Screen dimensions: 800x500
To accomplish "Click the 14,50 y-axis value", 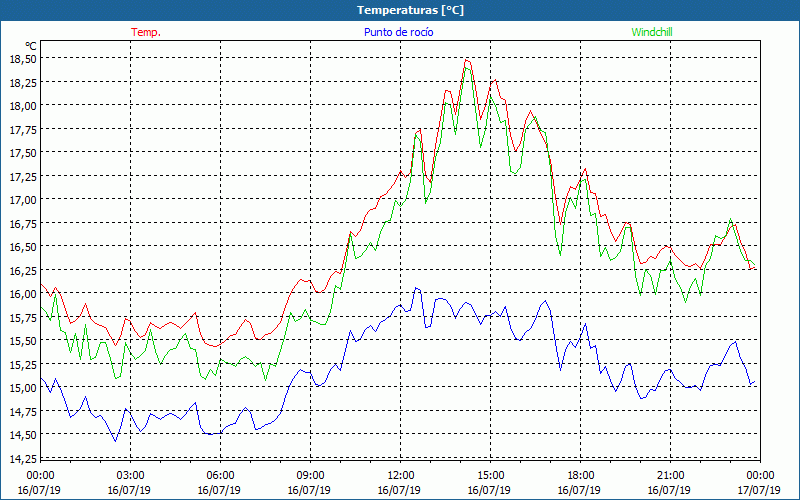I will [23, 434].
